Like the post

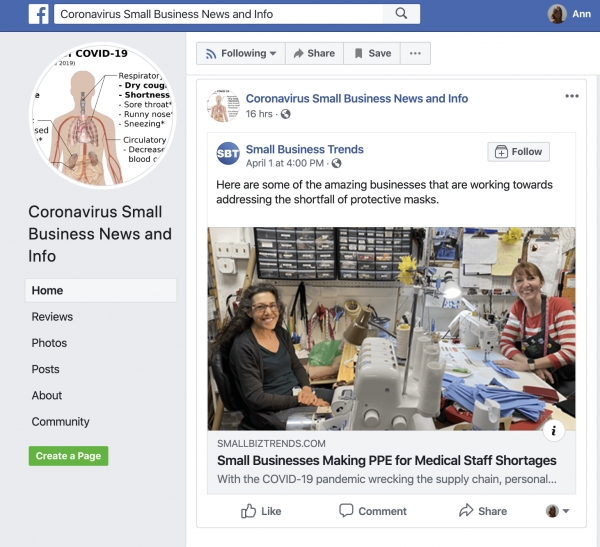[x=261, y=511]
